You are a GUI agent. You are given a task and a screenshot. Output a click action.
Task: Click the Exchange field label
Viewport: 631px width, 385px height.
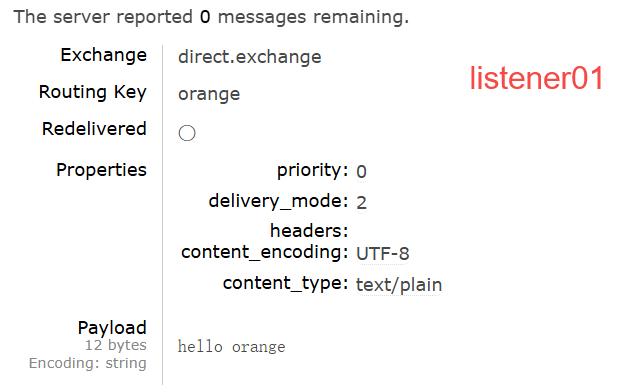coord(103,55)
